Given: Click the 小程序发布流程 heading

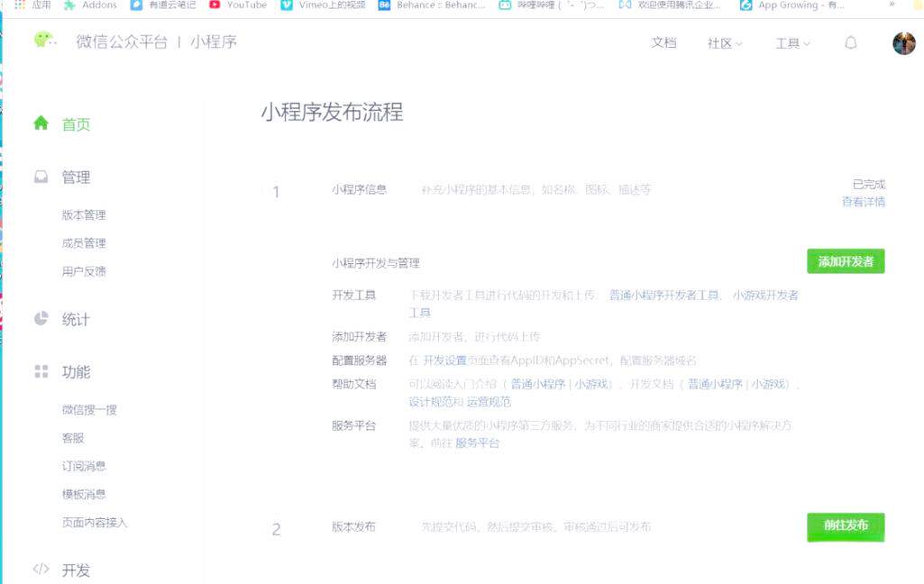Looking at the screenshot, I should (332, 112).
